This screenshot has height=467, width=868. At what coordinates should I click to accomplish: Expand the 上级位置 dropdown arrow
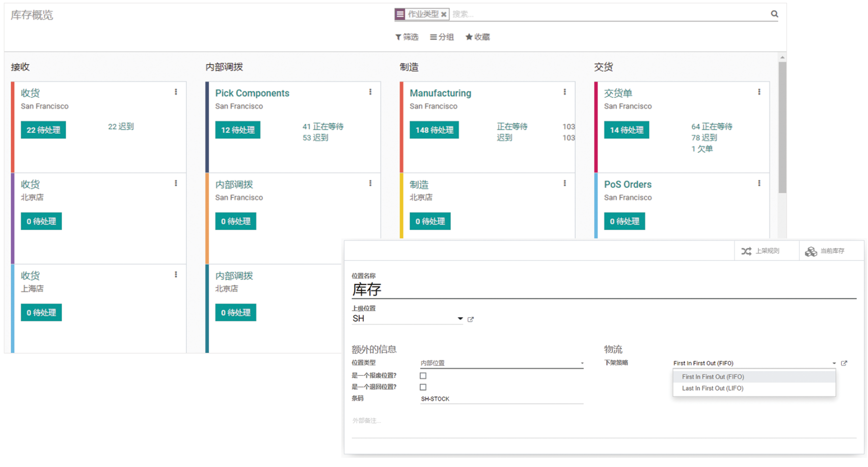coord(460,319)
